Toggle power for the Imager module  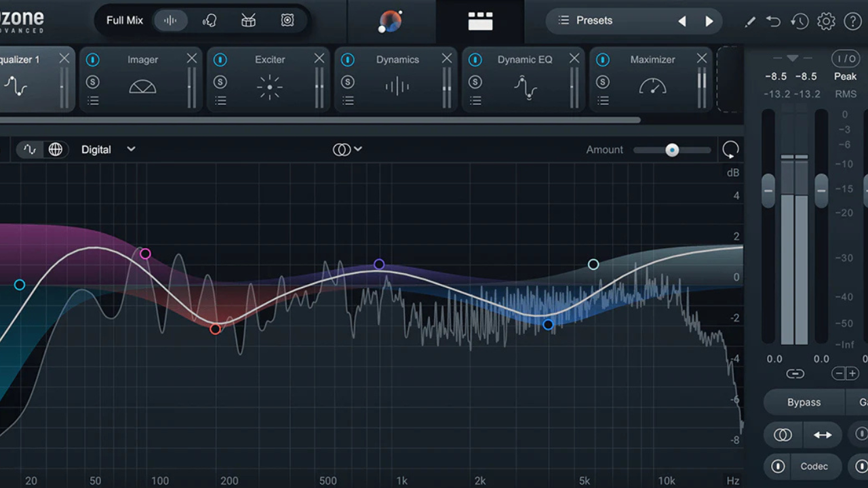click(x=93, y=60)
